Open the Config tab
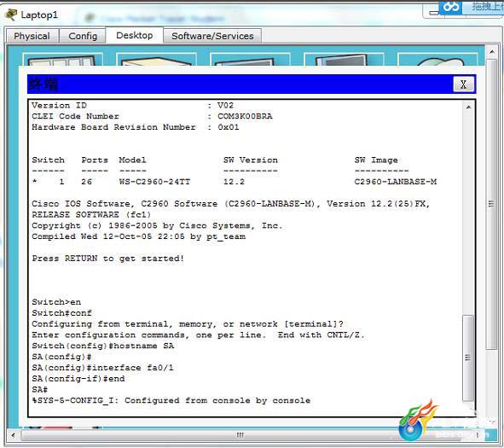The width and height of the screenshot is (504, 448). pos(83,36)
